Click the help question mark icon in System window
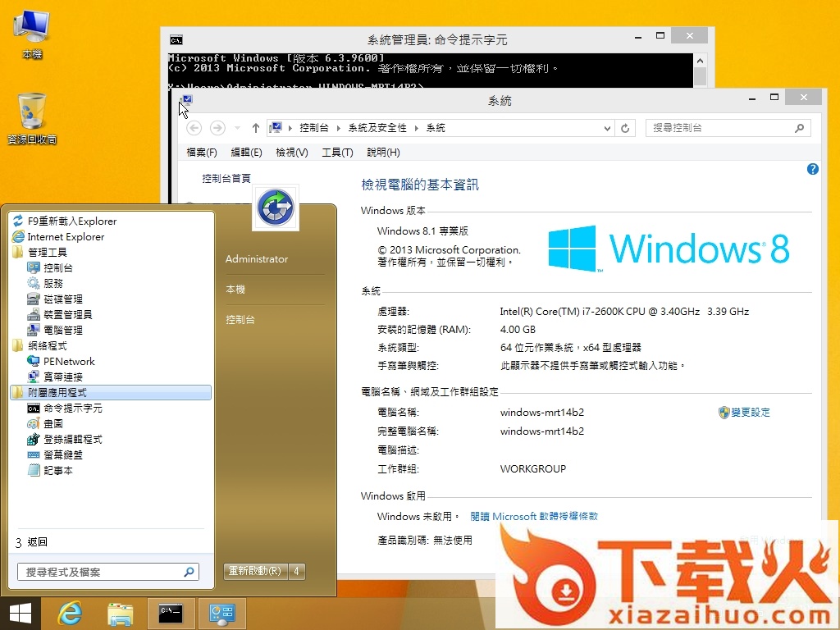This screenshot has width=840, height=630. [x=812, y=169]
